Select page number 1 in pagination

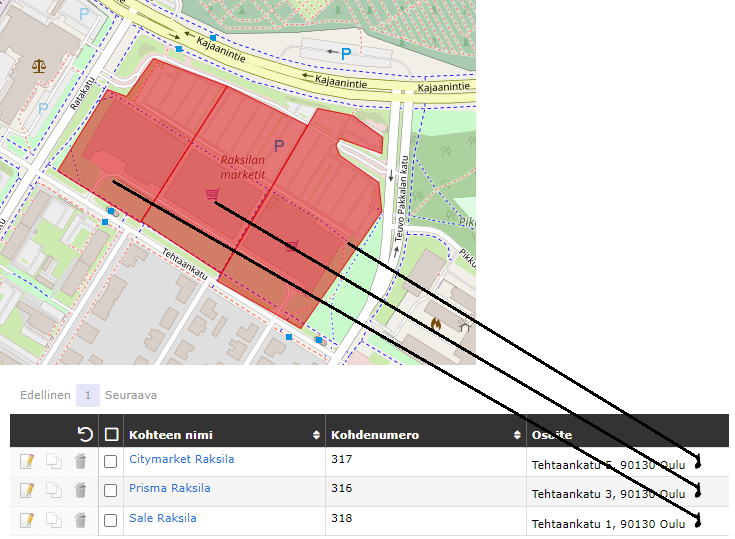tap(88, 395)
